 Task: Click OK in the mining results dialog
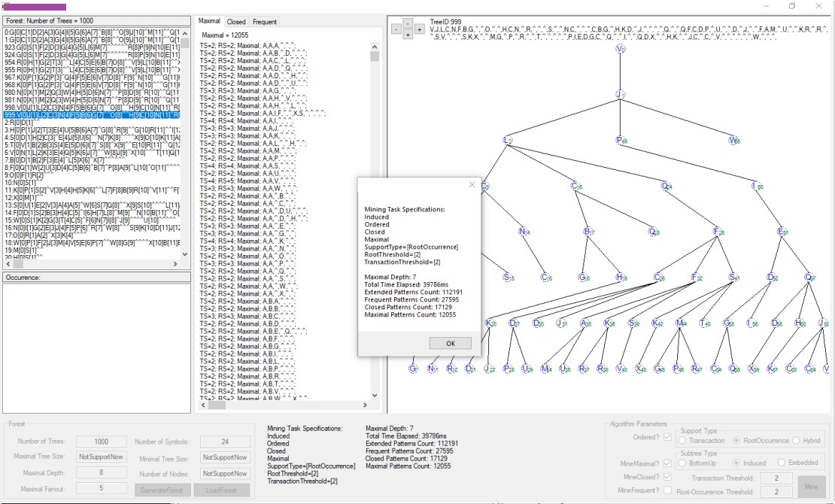click(451, 343)
